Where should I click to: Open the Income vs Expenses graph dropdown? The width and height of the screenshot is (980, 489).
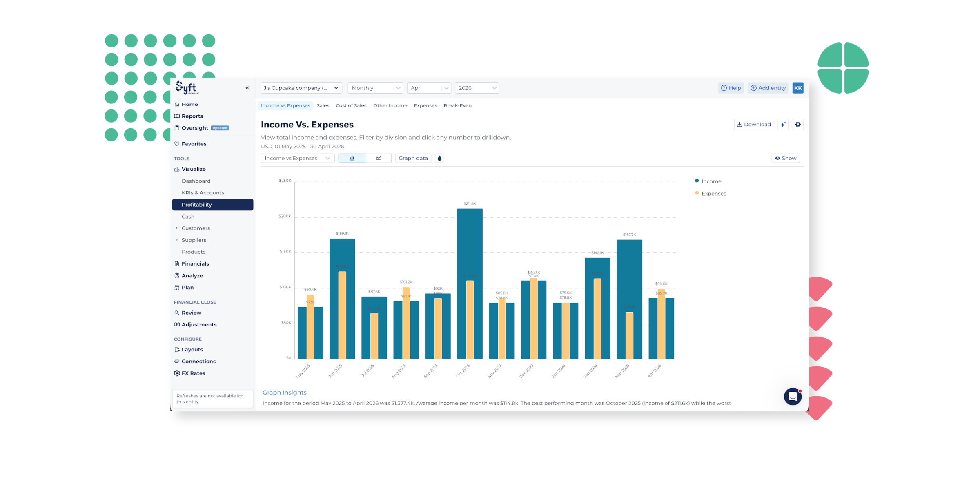tap(298, 158)
